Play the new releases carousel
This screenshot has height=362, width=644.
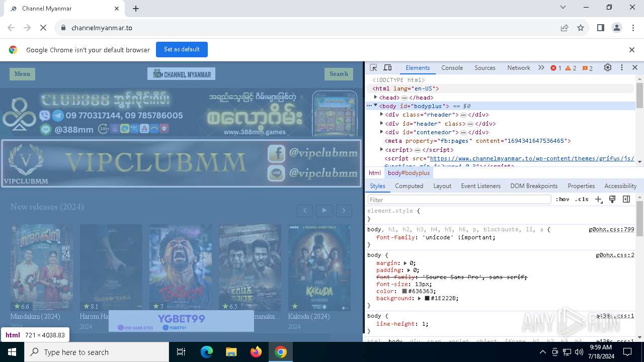click(x=325, y=211)
